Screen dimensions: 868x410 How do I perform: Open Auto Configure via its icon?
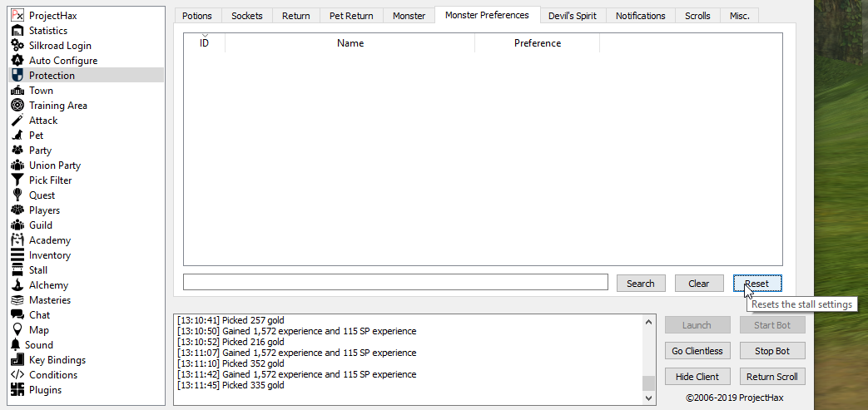click(17, 61)
